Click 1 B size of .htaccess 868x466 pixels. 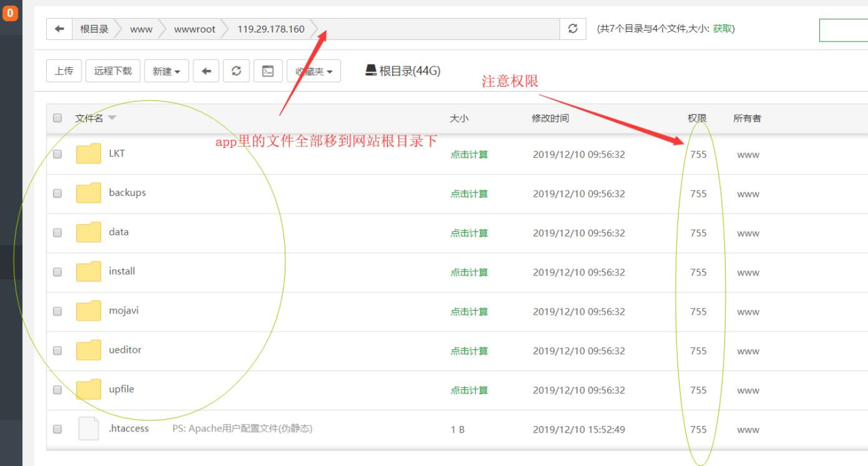[458, 429]
